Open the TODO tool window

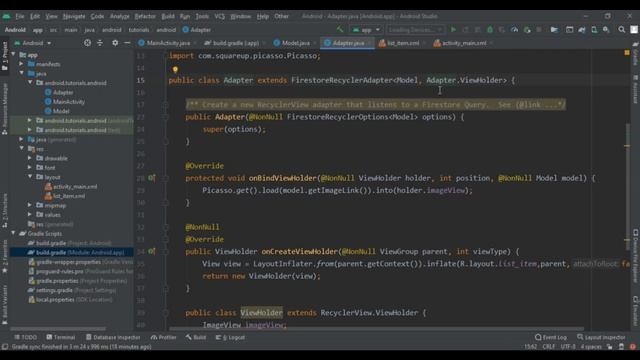(25, 337)
